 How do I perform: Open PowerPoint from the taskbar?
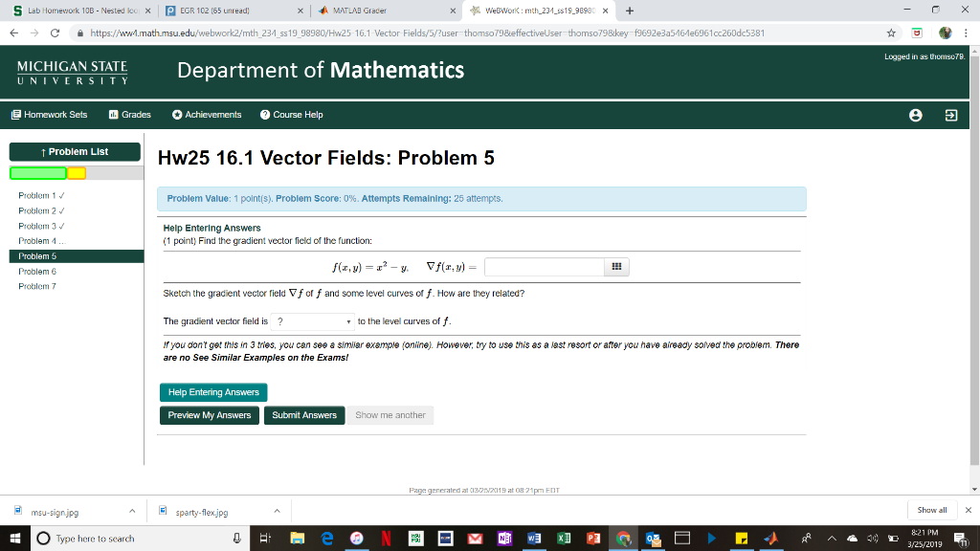click(x=593, y=538)
